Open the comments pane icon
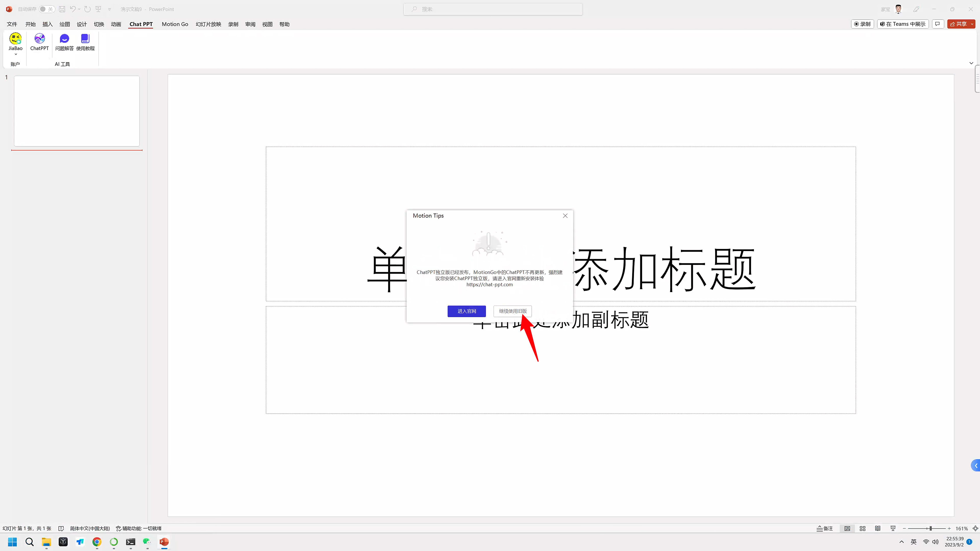 (938, 24)
